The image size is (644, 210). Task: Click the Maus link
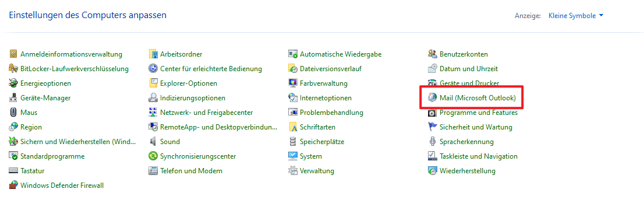(x=29, y=113)
